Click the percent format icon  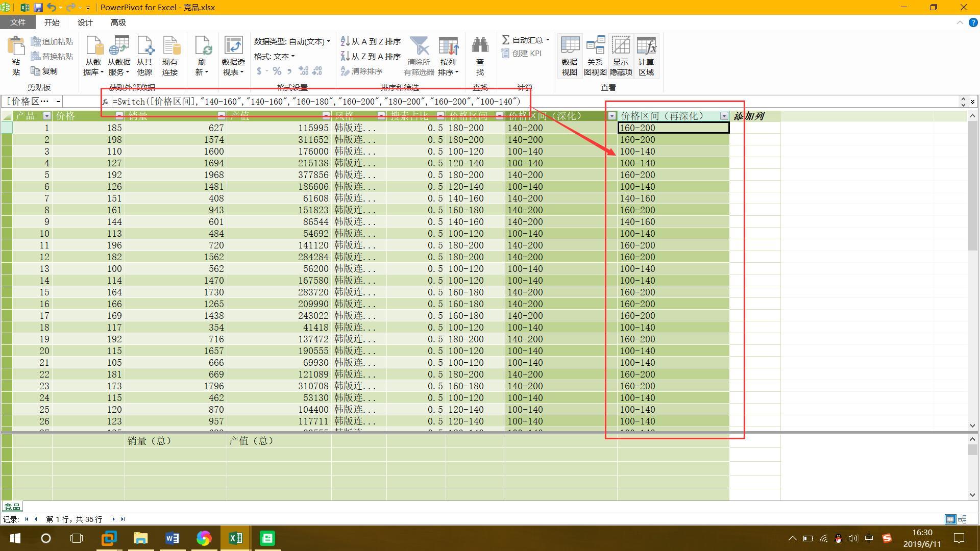pos(277,71)
